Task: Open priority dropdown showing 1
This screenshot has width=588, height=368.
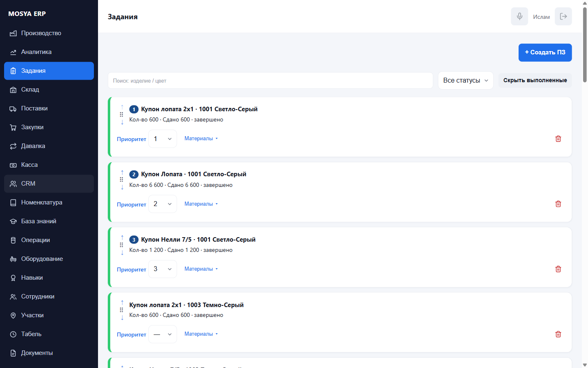Action: point(163,139)
